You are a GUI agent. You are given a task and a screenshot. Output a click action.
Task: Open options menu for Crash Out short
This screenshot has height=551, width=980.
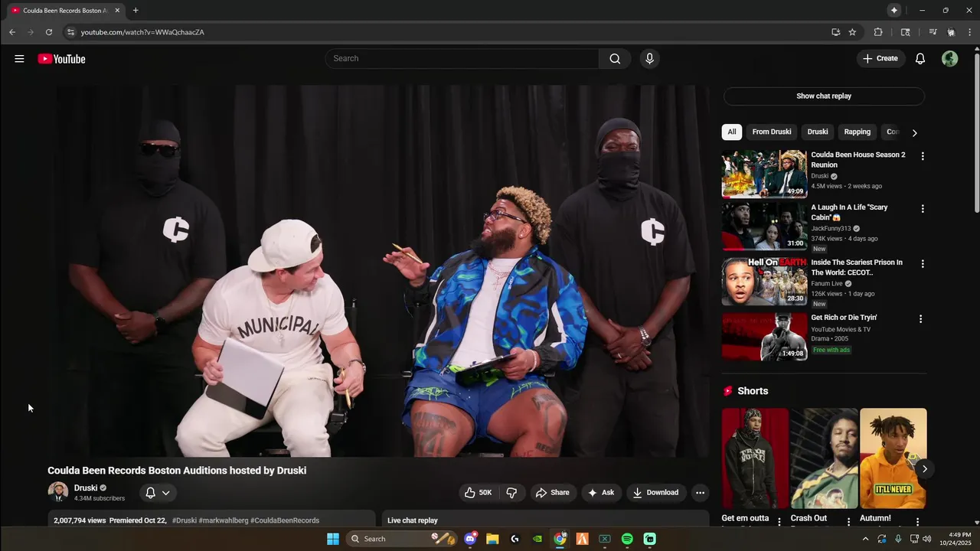(x=848, y=522)
